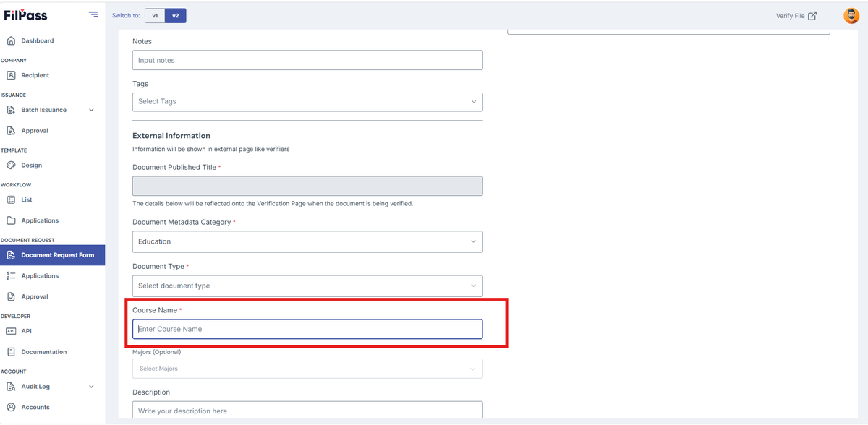Open the Batch Issuance menu item

tap(44, 110)
